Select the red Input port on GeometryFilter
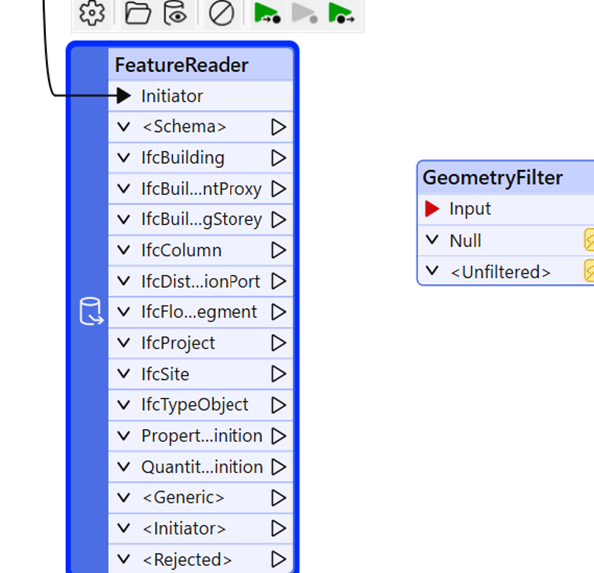The image size is (594, 573). tap(432, 209)
